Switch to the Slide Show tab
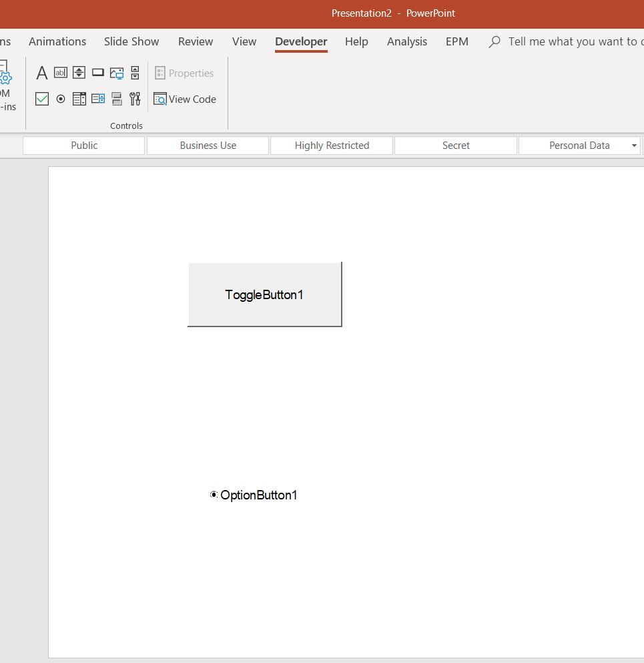Image resolution: width=644 pixels, height=663 pixels. [x=131, y=41]
